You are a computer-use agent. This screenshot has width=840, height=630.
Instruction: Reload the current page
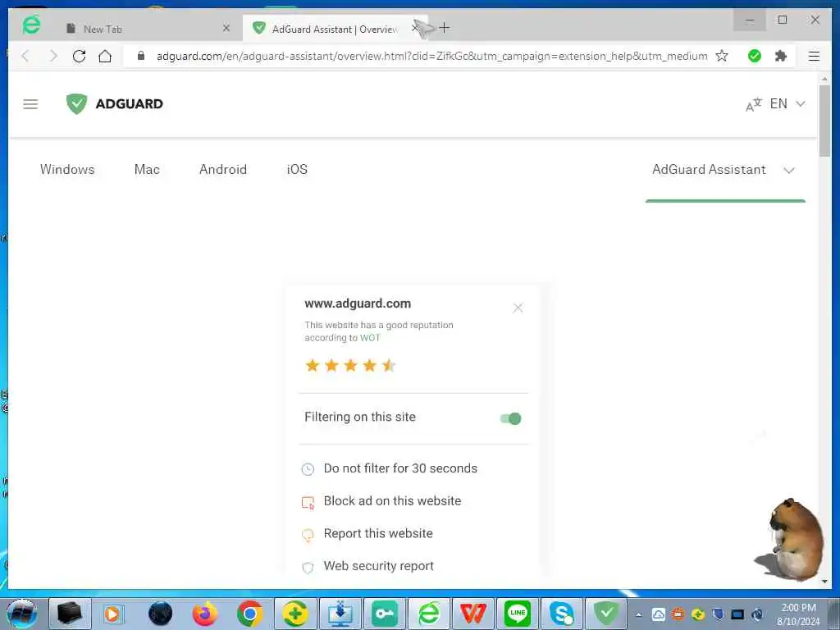point(80,56)
